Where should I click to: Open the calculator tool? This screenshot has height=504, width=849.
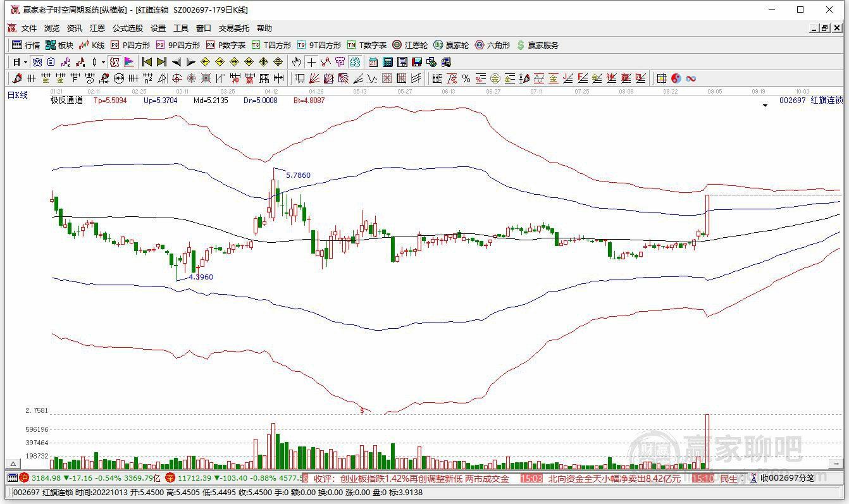click(387, 62)
